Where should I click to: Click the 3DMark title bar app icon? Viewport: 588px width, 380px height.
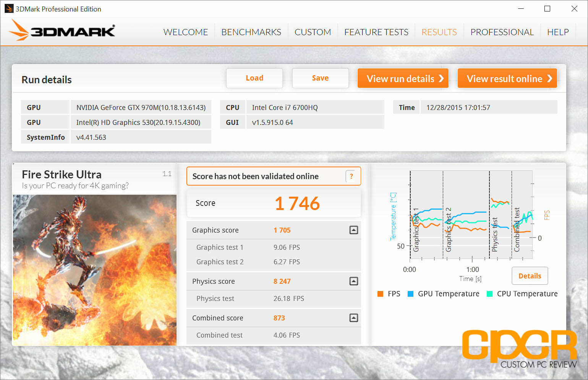coord(9,8)
